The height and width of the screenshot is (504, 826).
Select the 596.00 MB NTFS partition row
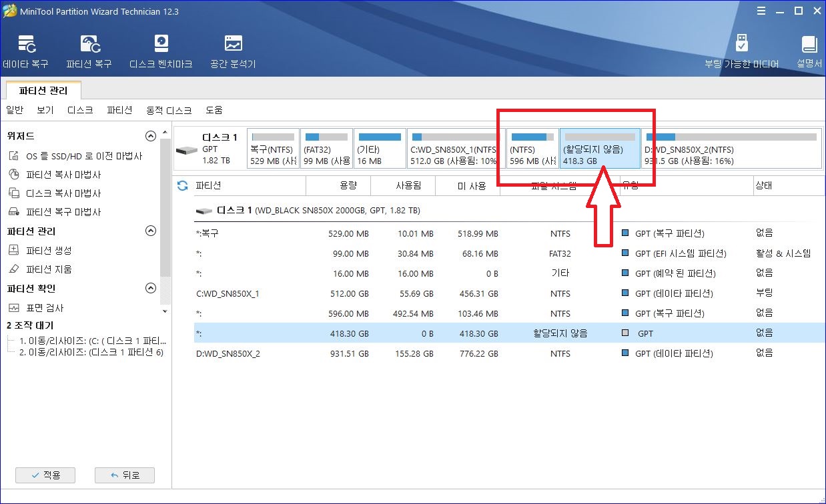pyautogui.click(x=510, y=313)
